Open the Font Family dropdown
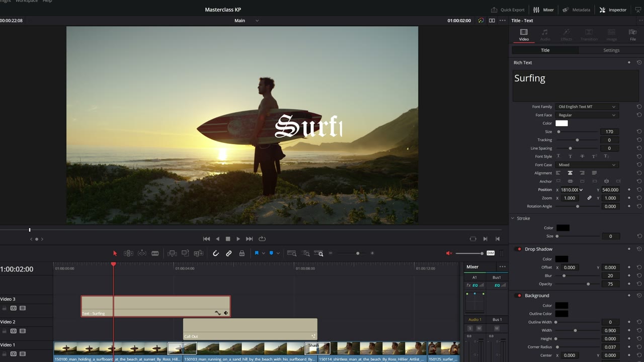 [587, 107]
